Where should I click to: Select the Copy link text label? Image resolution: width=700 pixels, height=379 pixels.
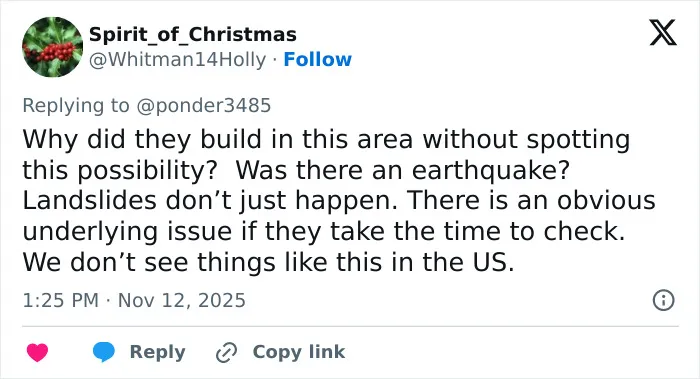pyautogui.click(x=299, y=352)
